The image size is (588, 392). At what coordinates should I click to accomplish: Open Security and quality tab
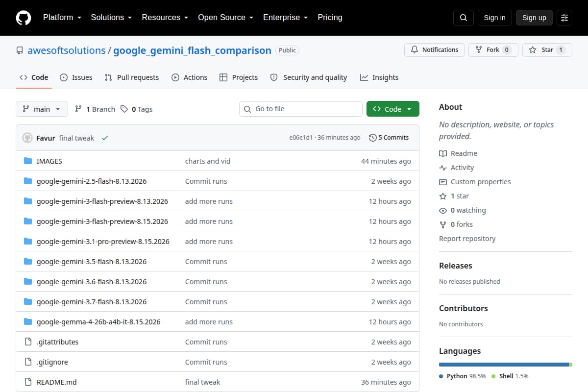[309, 77]
